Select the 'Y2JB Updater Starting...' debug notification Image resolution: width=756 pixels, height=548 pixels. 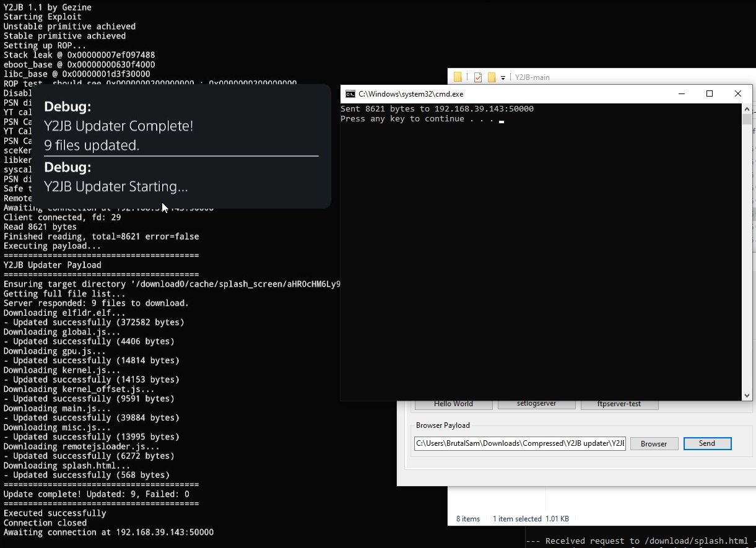tap(181, 178)
